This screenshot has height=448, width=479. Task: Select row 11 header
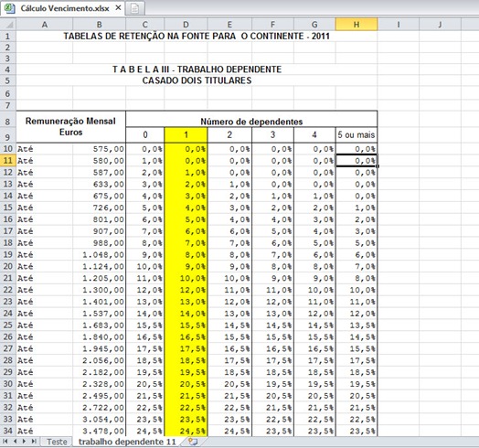click(x=8, y=161)
